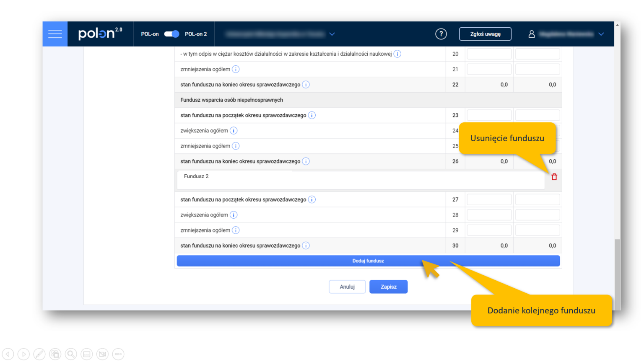Show info for stan funduszu na początek row 27
The image size is (644, 362).
[312, 199]
